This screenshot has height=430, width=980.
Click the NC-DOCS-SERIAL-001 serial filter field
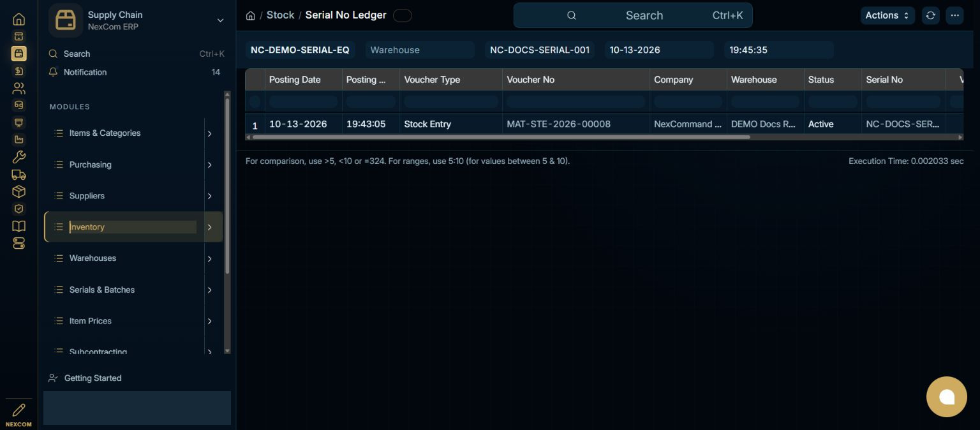(540, 50)
